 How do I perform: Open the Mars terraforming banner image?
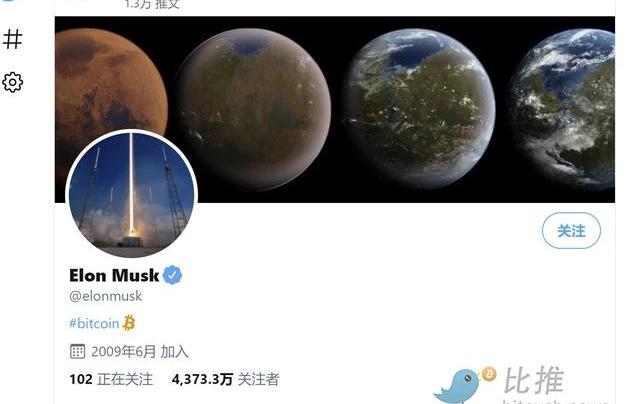coord(335,109)
